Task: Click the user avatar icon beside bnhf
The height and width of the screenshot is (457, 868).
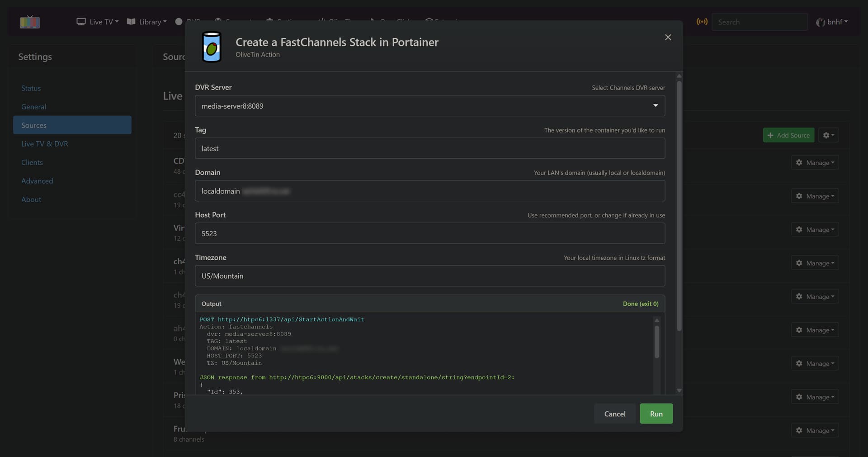Action: coord(820,22)
